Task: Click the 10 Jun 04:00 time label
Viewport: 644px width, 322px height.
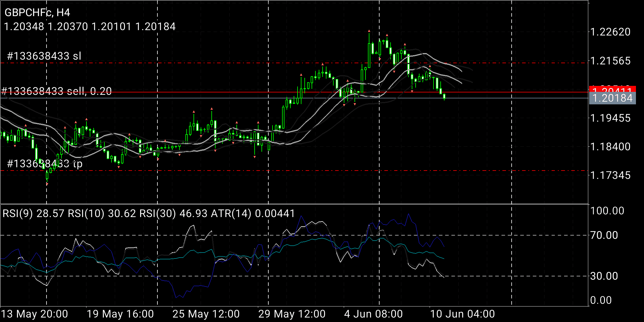Action: (462, 314)
